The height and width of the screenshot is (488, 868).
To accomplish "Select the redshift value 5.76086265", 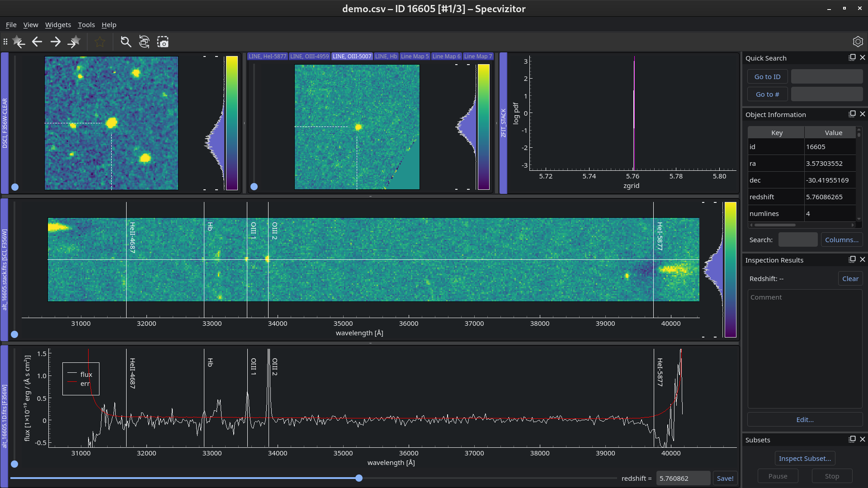I will pos(830,197).
